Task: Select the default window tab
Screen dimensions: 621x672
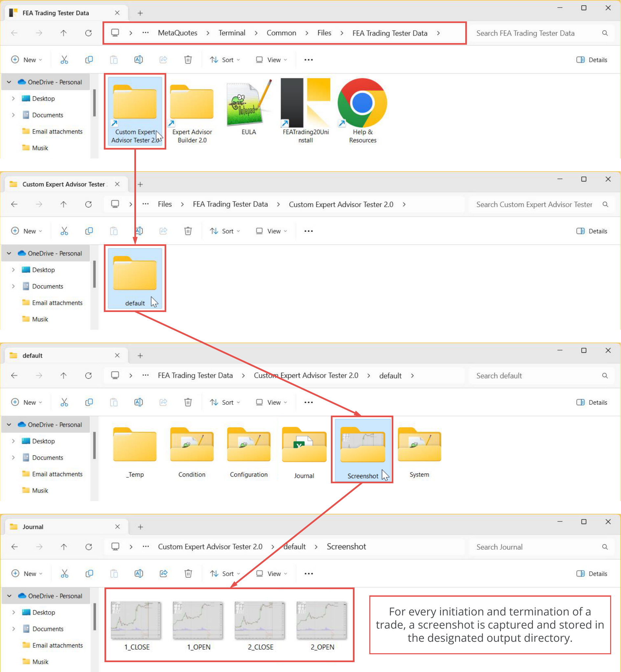Action: tap(66, 355)
